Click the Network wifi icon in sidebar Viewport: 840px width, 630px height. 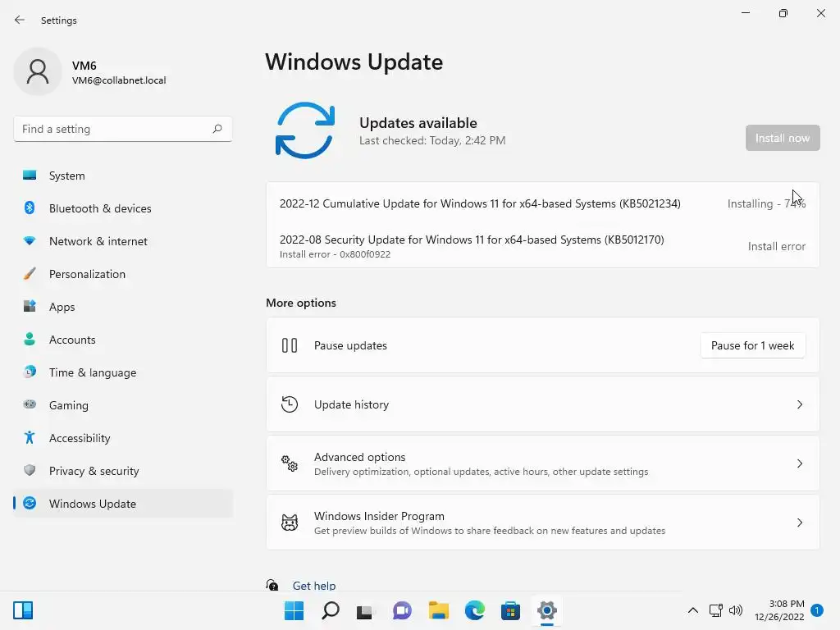click(x=30, y=241)
